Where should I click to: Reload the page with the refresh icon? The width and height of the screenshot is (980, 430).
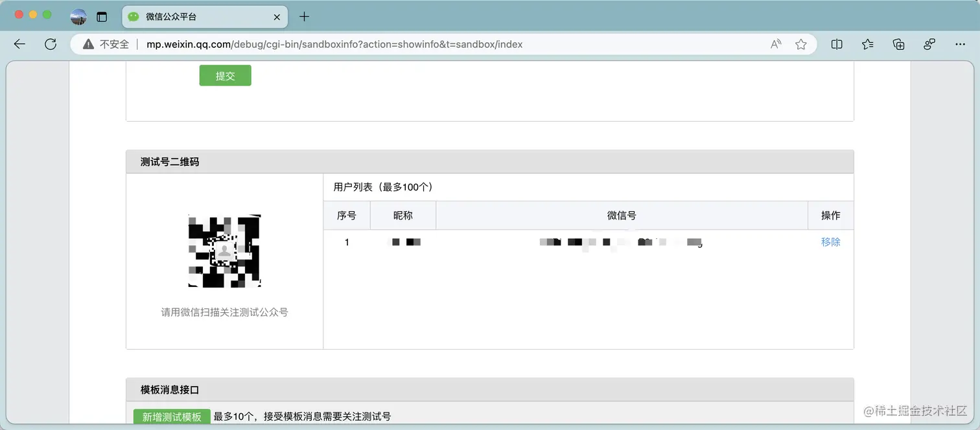pyautogui.click(x=51, y=44)
